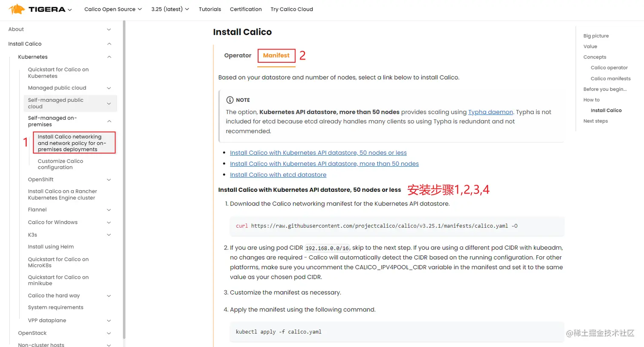Click the kubectl apply -f calico.yaml block
The height and width of the screenshot is (347, 644).
click(x=397, y=332)
